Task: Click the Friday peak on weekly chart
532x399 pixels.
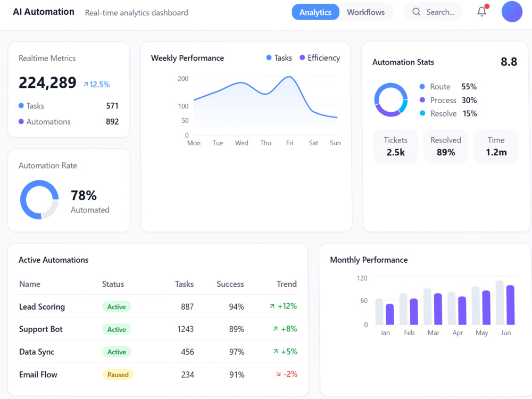Action: 289,77
